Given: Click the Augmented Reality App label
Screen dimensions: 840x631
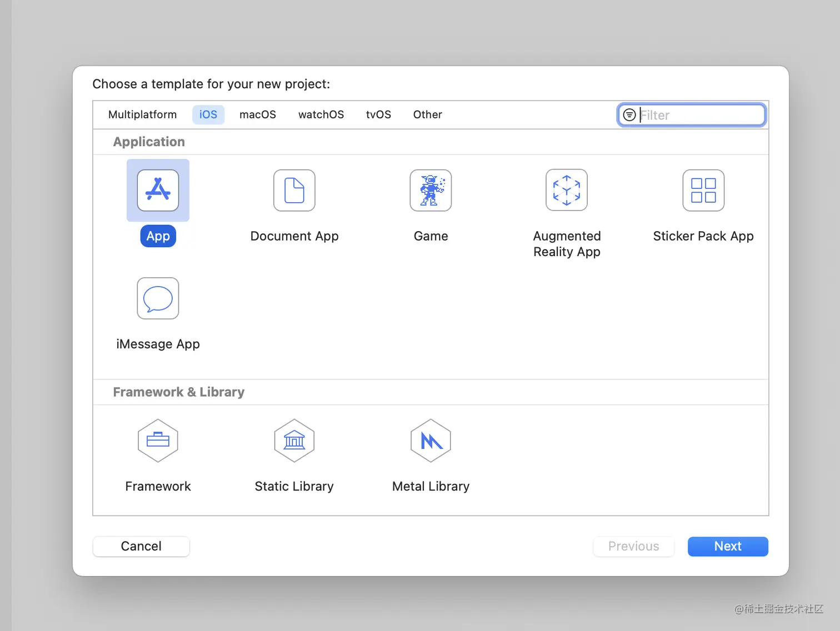Looking at the screenshot, I should (567, 244).
